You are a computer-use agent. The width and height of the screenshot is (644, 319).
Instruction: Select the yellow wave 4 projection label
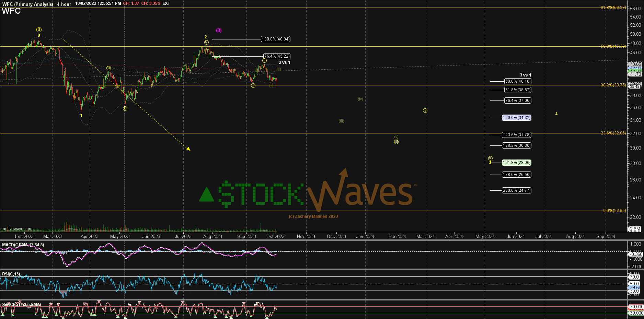point(556,114)
